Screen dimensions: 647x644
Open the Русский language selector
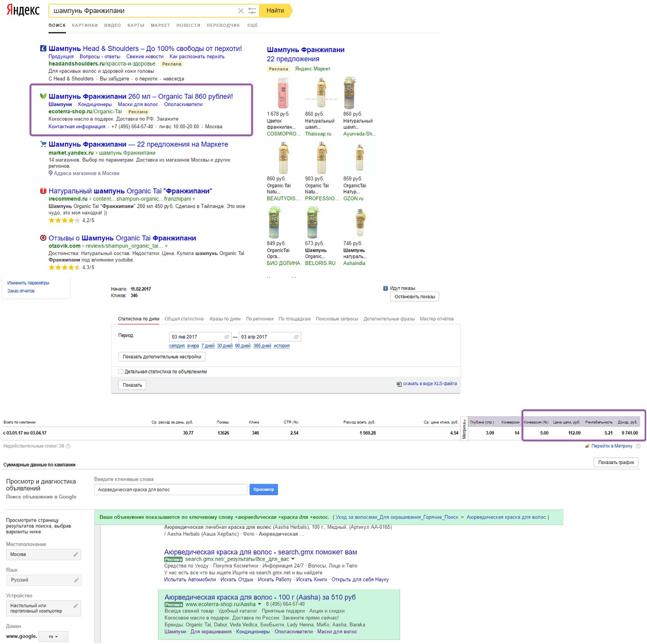(x=43, y=580)
